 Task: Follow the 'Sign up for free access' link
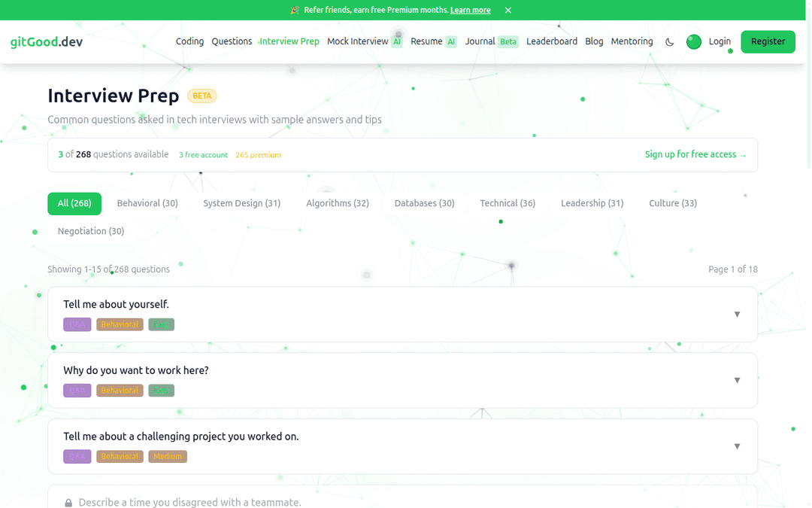tap(695, 154)
